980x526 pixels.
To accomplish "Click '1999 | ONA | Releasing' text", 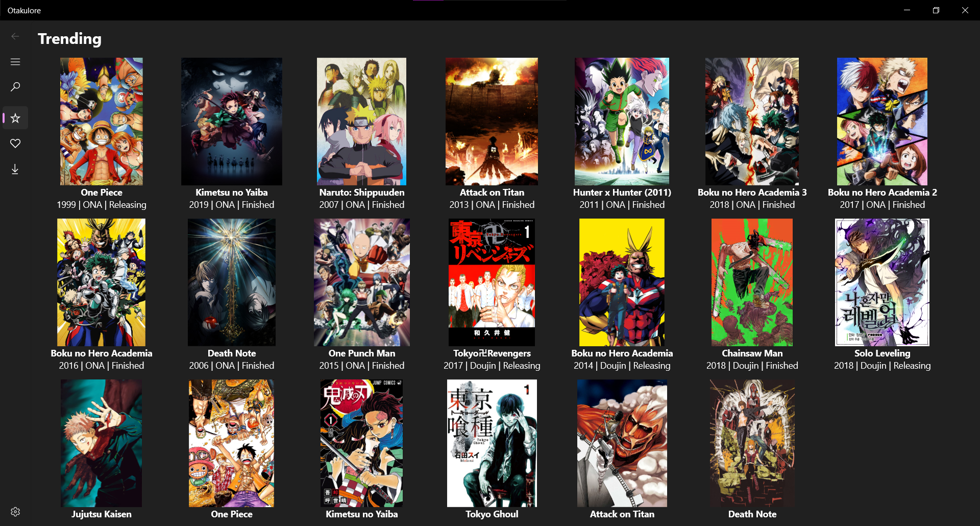I will pyautogui.click(x=102, y=205).
